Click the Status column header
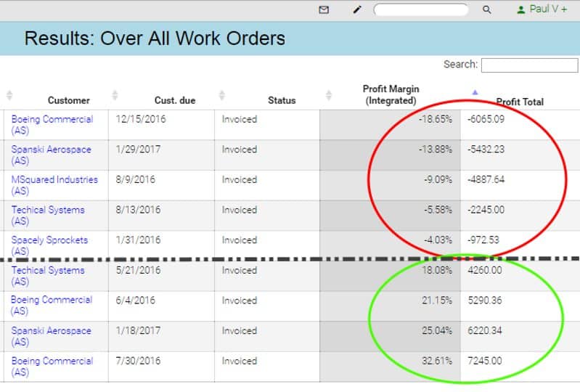Screen dimensions: 580x392 click(282, 100)
